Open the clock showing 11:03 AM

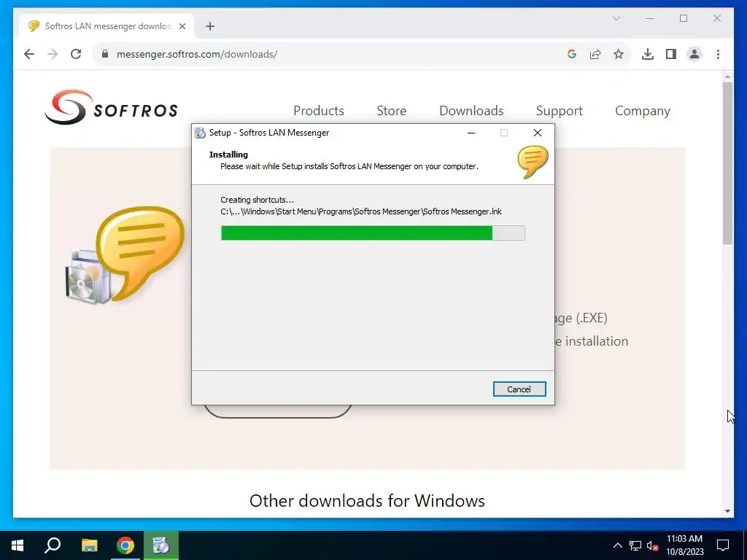684,545
